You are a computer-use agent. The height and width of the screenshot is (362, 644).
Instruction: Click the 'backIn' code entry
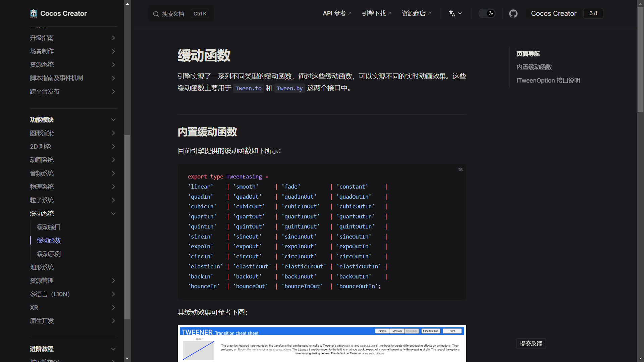pos(200,276)
